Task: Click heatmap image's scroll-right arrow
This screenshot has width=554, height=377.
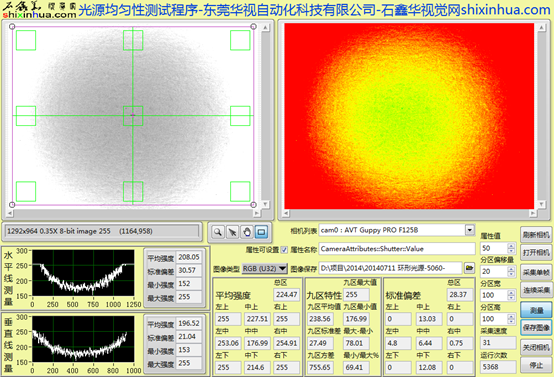Action: coord(533,213)
